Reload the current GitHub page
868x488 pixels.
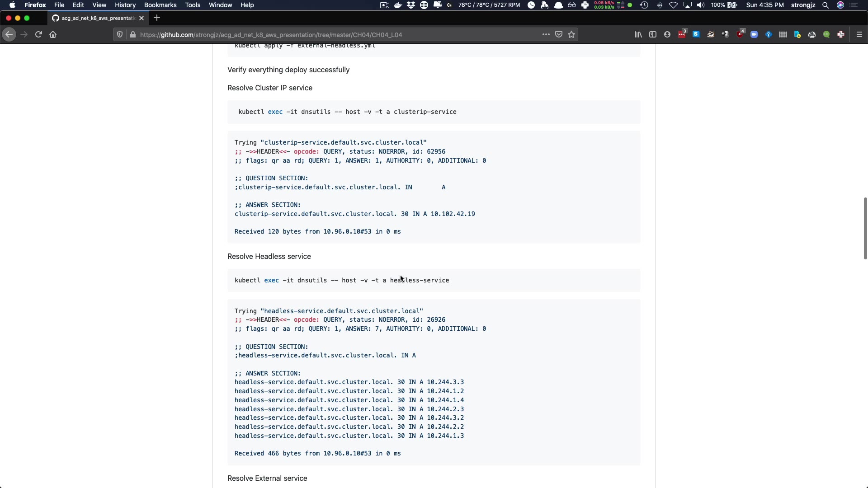pos(38,34)
